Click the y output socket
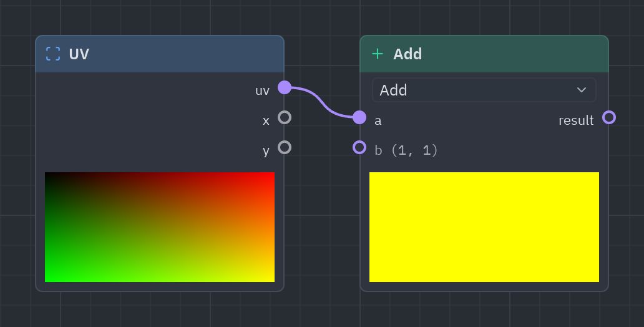This screenshot has width=644, height=327. (x=285, y=147)
